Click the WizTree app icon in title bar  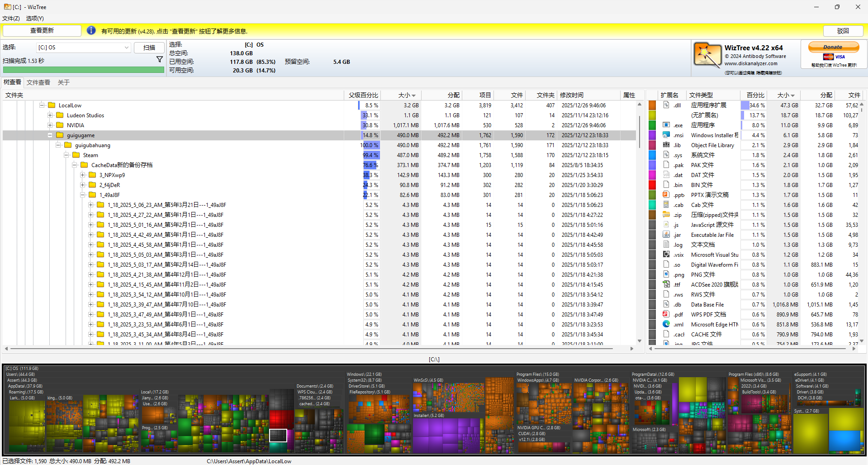(x=7, y=7)
